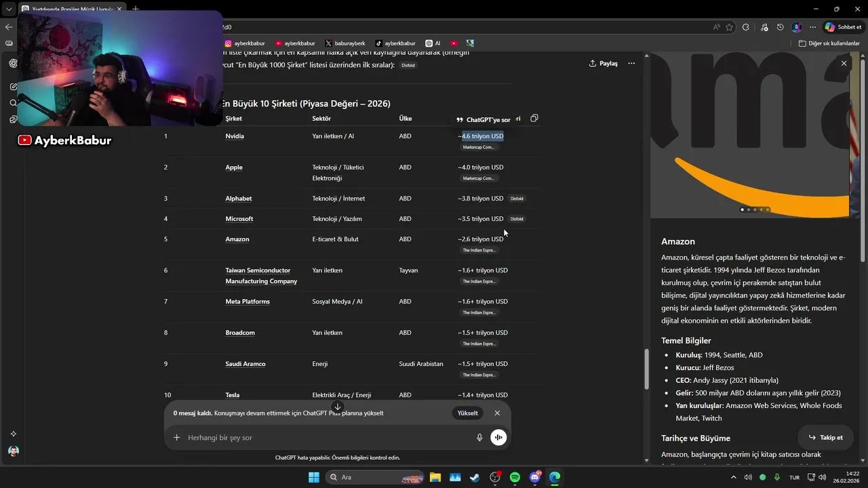The height and width of the screenshot is (488, 868).
Task: Click the read aloud icon in address bar
Action: coord(717,27)
